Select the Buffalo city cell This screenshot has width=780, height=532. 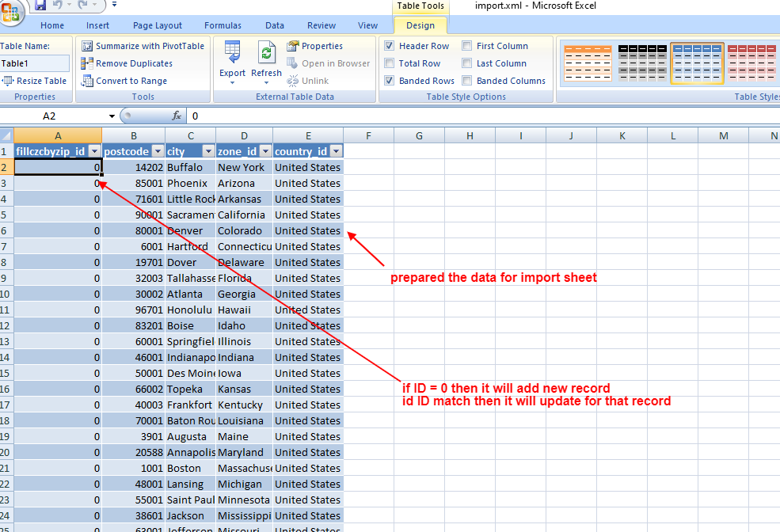(x=191, y=167)
